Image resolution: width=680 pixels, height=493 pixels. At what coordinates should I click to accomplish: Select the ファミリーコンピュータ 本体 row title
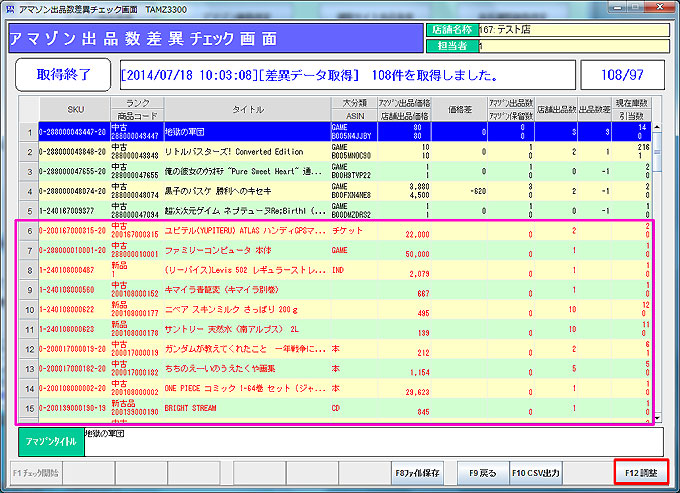coord(245,250)
